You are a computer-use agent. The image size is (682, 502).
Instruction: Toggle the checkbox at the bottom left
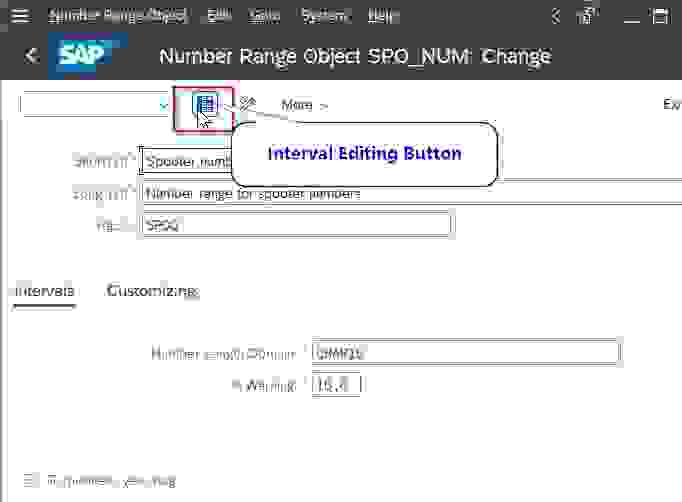point(30,480)
